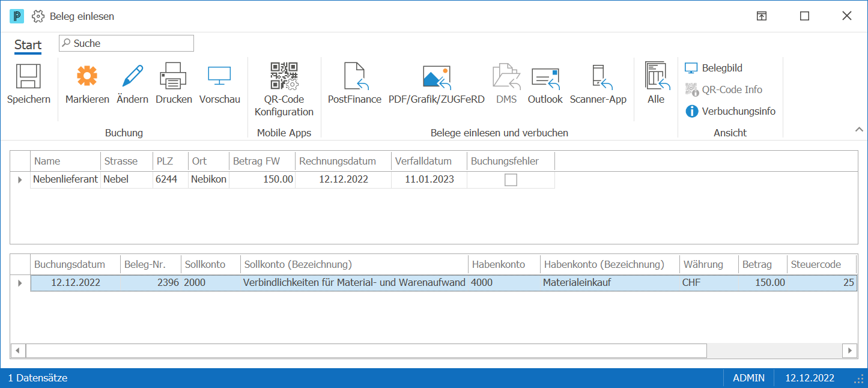868x388 pixels.
Task: Click the Buchungsfehler column header
Action: tap(511, 161)
